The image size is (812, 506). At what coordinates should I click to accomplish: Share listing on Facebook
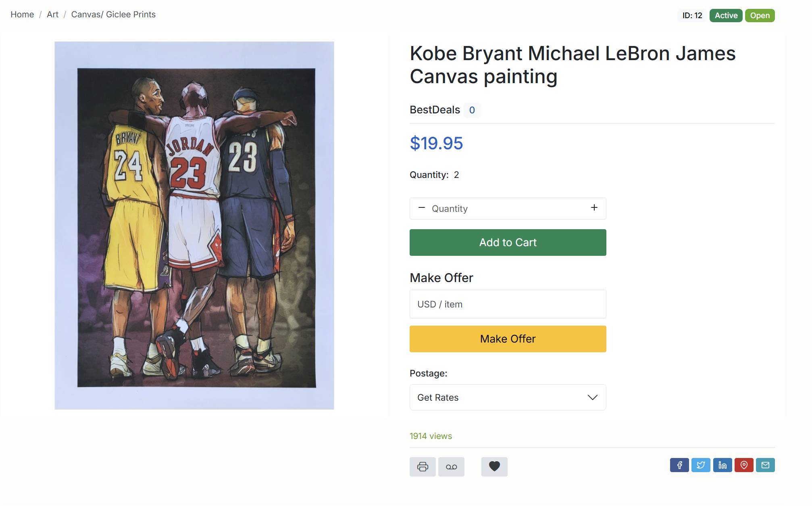(x=679, y=465)
